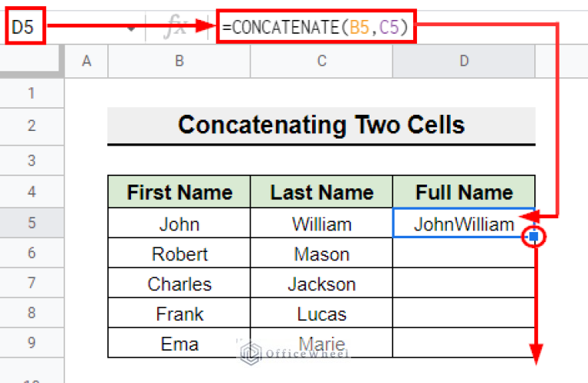588x383 pixels.
Task: Click the empty Full Name cell beside Mason
Action: coord(464,254)
